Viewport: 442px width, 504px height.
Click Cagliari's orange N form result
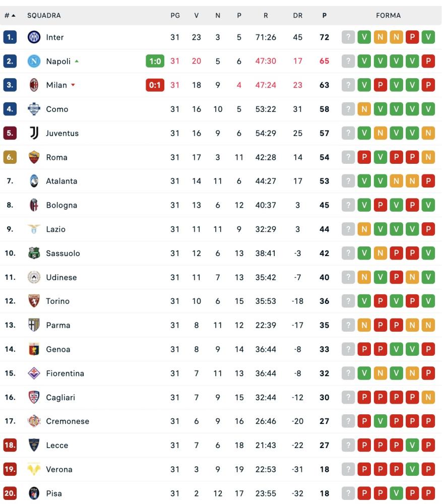click(428, 398)
